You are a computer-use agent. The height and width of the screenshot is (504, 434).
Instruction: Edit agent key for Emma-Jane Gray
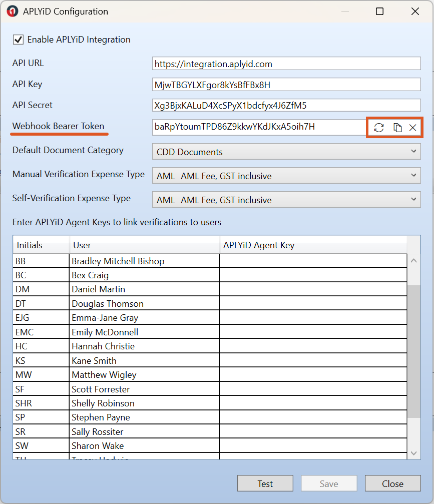tap(313, 317)
